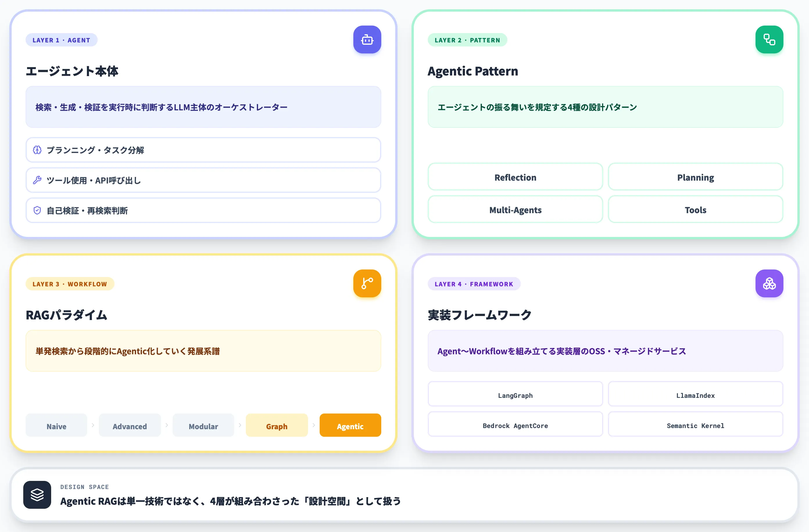
Task: Select the Reflection pattern tile
Action: point(515,177)
